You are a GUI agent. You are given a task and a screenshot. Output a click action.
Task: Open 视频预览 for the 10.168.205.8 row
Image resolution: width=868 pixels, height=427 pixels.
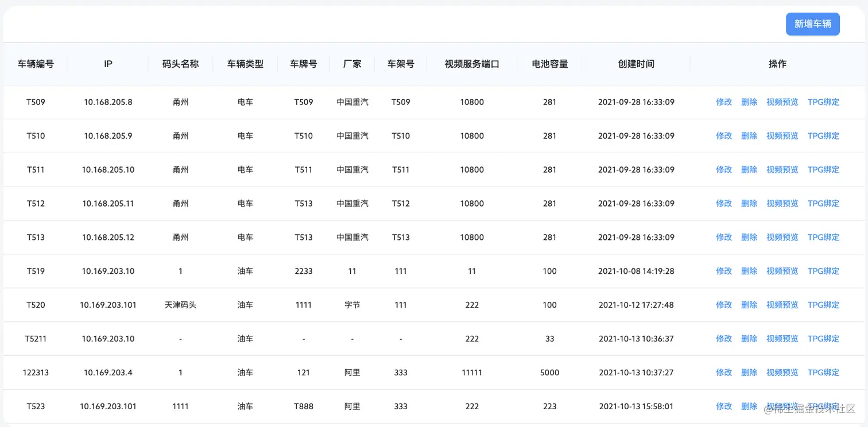click(782, 102)
